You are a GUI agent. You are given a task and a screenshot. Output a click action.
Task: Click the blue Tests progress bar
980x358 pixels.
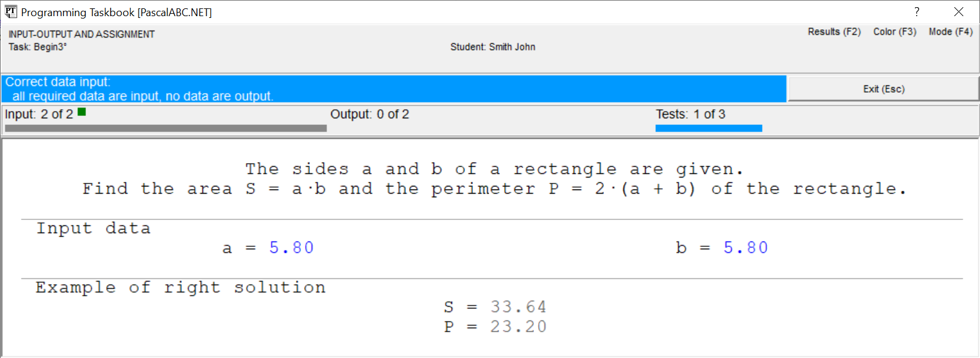pyautogui.click(x=709, y=128)
